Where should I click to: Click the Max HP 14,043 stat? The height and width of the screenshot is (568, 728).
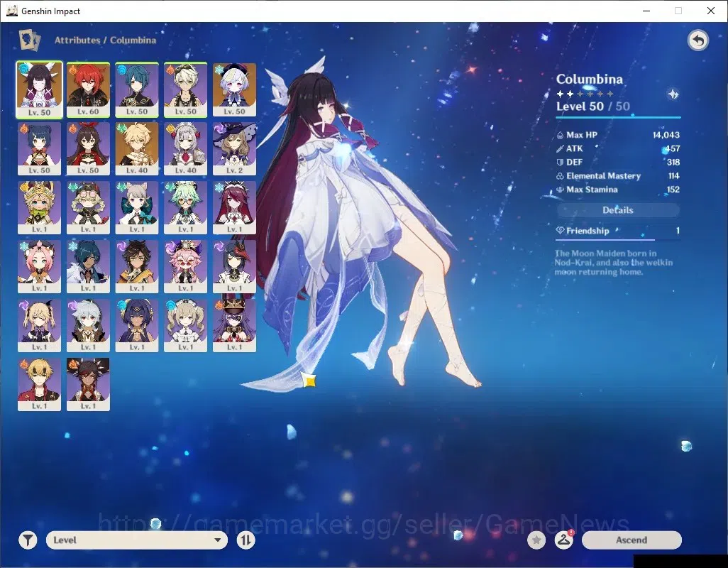(x=618, y=135)
